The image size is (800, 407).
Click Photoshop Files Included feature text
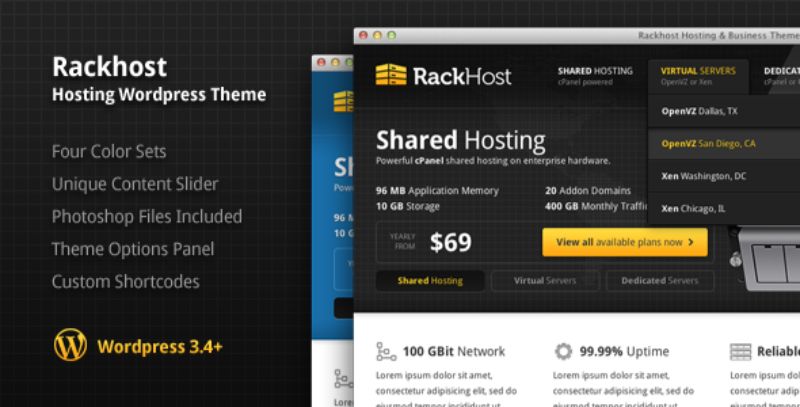pyautogui.click(x=147, y=217)
